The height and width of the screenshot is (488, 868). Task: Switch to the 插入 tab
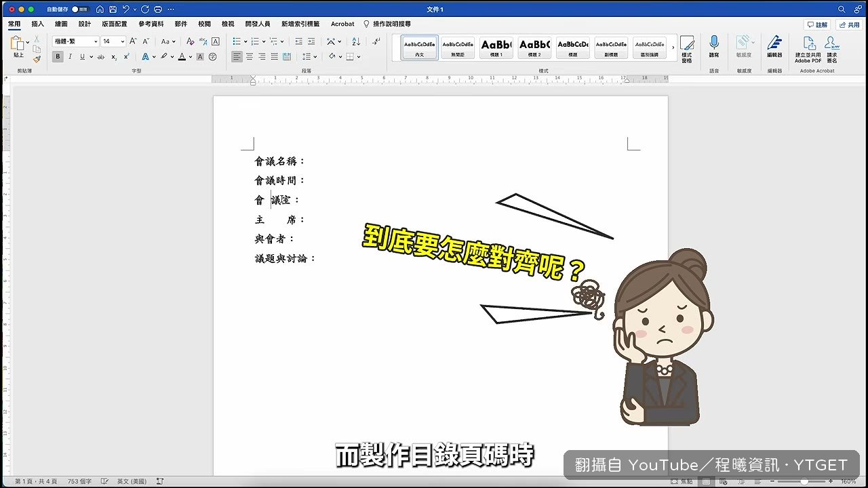coord(37,24)
